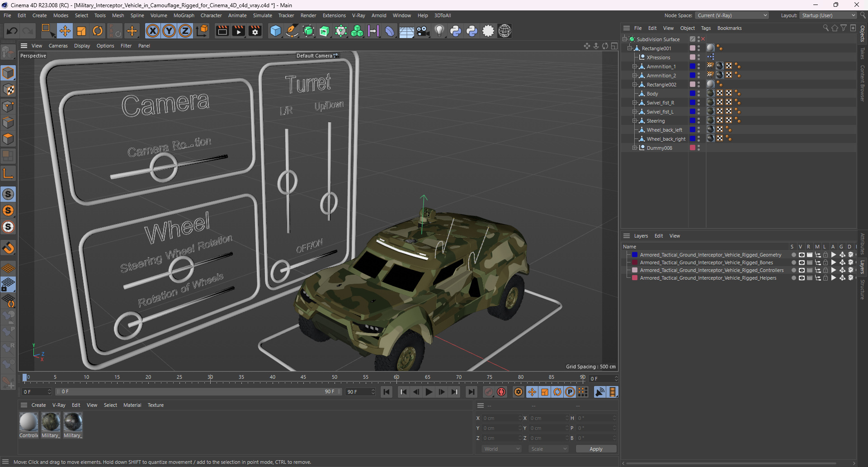Select the Scale tool in top toolbar
The height and width of the screenshot is (467, 868).
point(81,31)
